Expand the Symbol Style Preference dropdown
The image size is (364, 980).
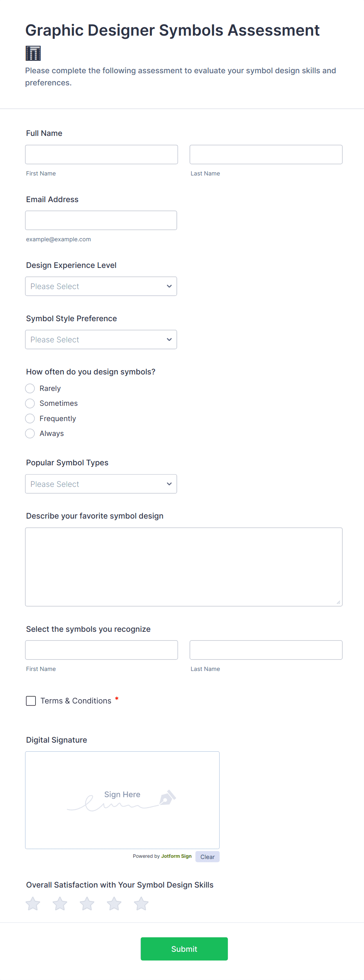pos(101,340)
